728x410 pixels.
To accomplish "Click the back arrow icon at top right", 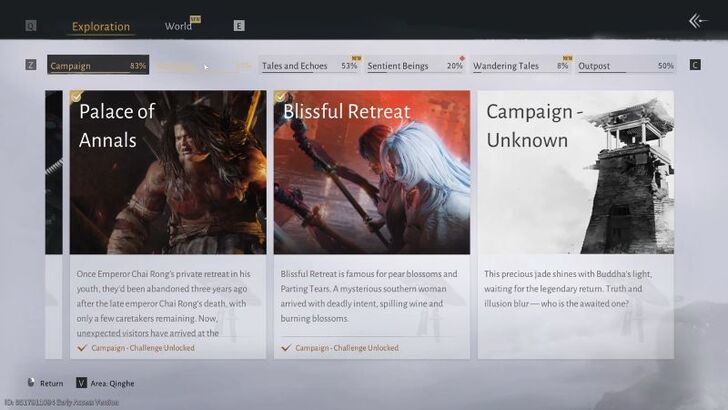I will [x=698, y=20].
